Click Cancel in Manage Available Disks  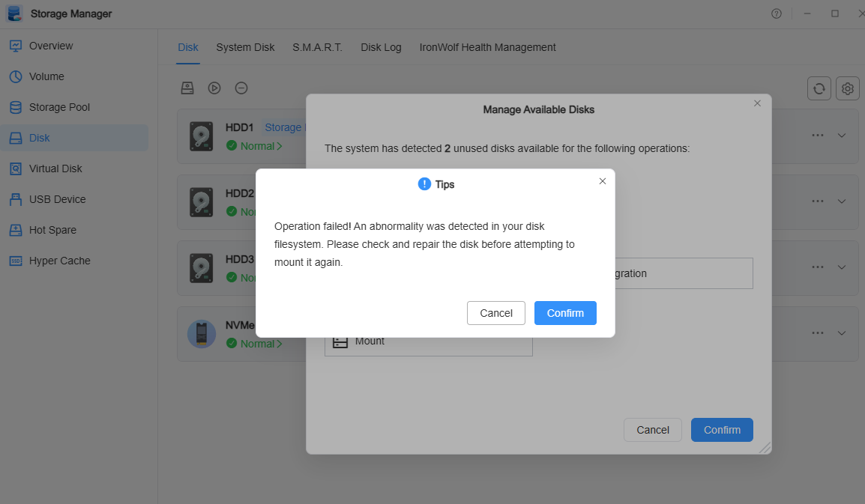coord(653,430)
